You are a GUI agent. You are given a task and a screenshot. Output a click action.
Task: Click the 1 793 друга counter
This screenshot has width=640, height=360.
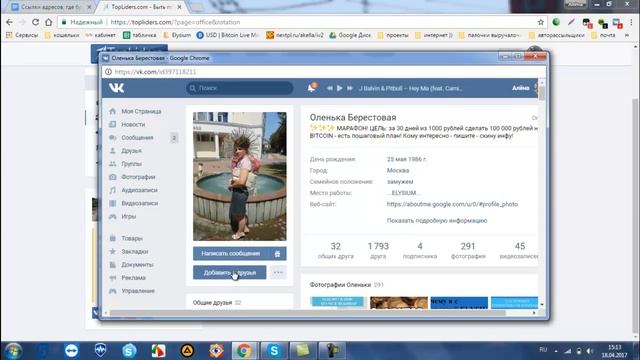click(378, 251)
